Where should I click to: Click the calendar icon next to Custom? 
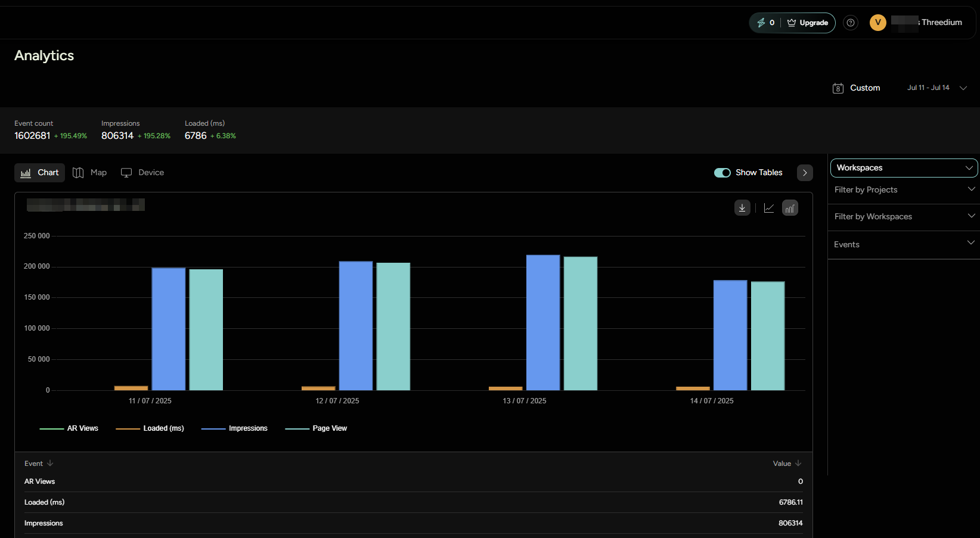pyautogui.click(x=838, y=88)
